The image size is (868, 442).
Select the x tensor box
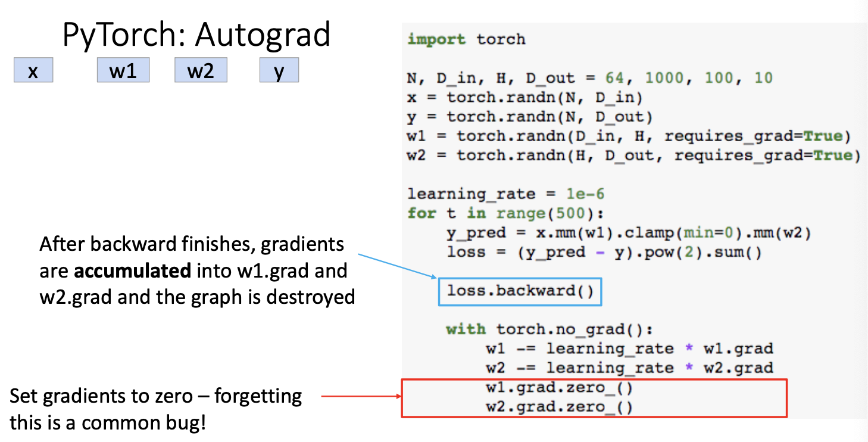point(33,70)
